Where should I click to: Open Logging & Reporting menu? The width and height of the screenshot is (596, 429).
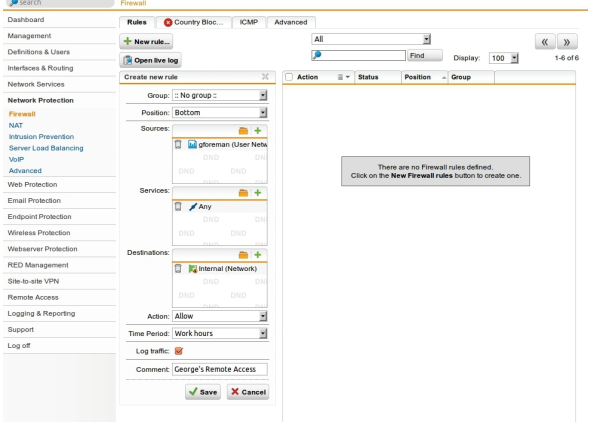point(41,313)
